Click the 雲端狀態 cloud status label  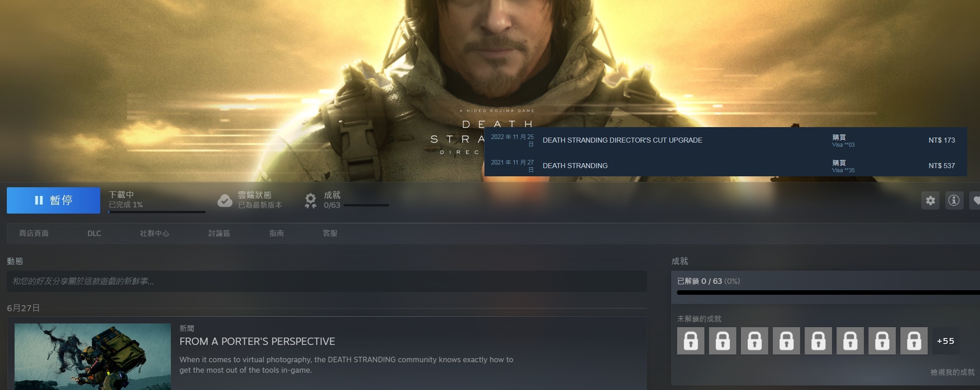tap(255, 195)
